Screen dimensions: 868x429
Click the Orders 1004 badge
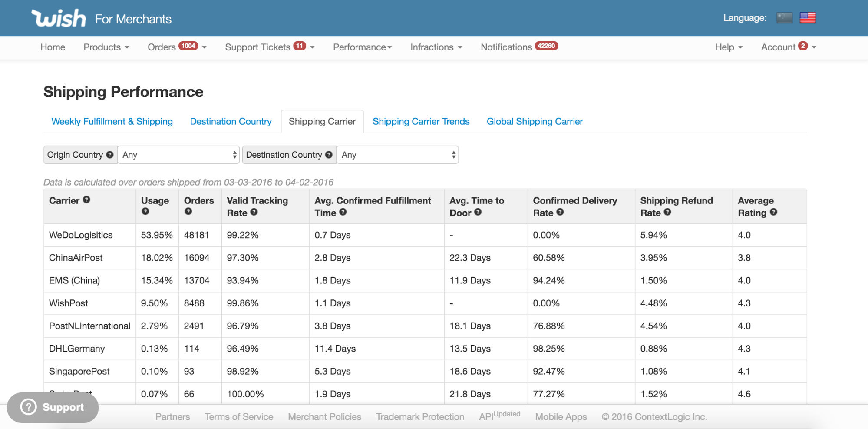click(188, 46)
